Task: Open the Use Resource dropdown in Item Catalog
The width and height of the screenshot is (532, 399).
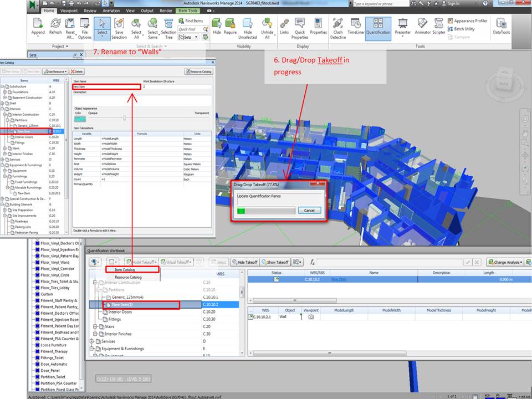Action: (x=55, y=71)
